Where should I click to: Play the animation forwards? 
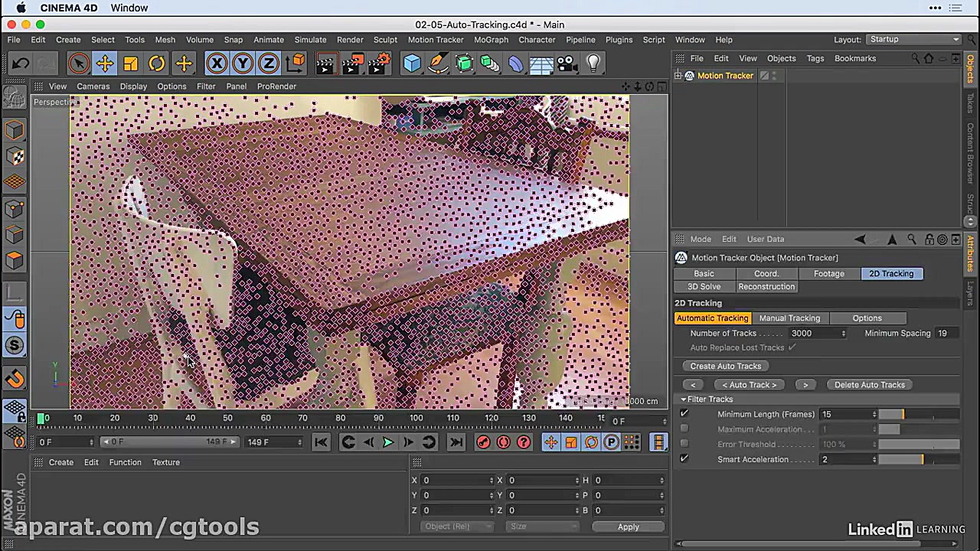[x=388, y=442]
